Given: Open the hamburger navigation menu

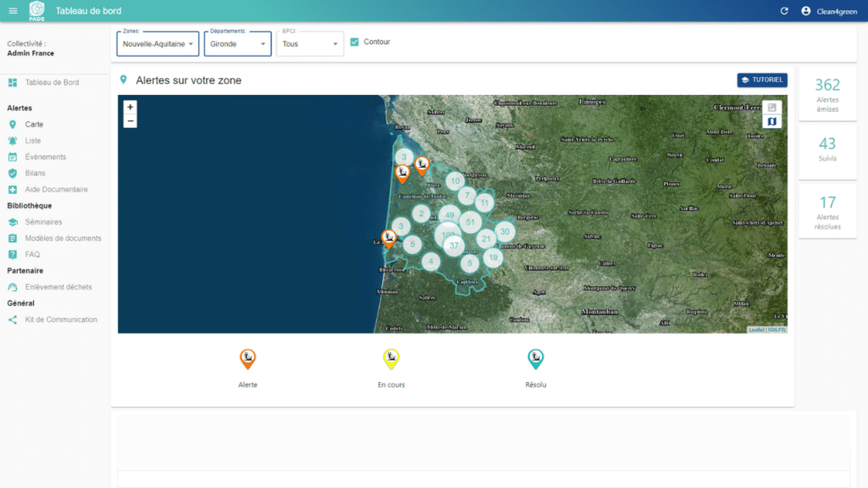Looking at the screenshot, I should 13,11.
